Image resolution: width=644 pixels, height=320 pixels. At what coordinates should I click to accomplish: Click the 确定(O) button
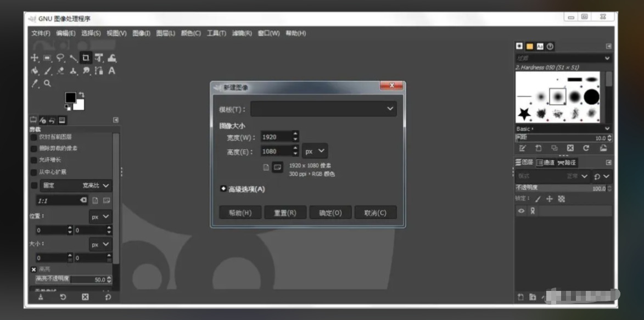click(330, 213)
